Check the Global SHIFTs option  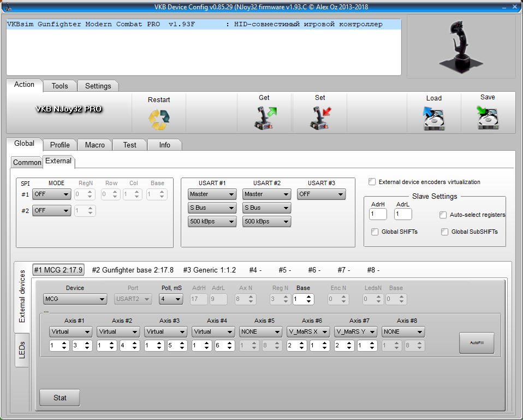[375, 232]
